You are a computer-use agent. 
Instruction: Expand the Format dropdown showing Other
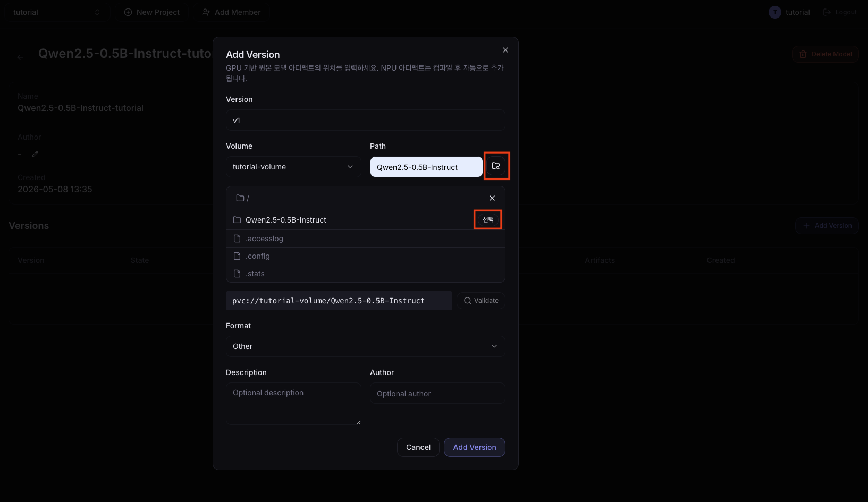(x=365, y=346)
